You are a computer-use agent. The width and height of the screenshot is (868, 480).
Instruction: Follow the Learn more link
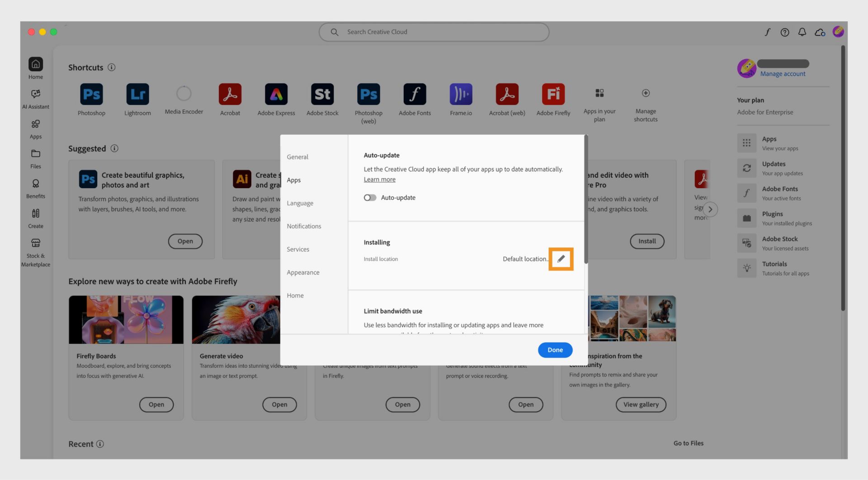(379, 180)
